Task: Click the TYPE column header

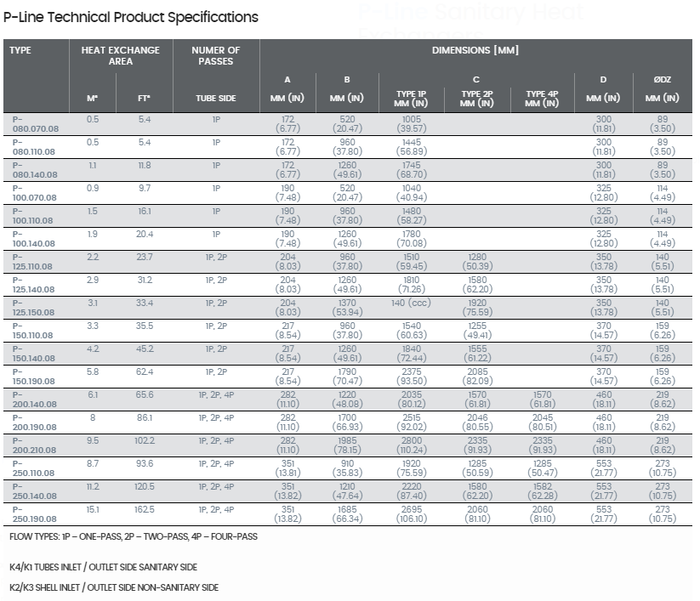Action: point(20,50)
